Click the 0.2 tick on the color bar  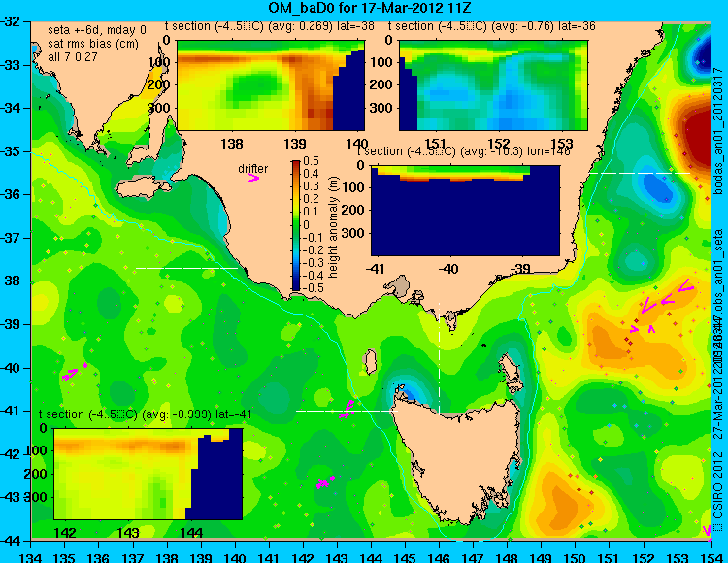311,199
